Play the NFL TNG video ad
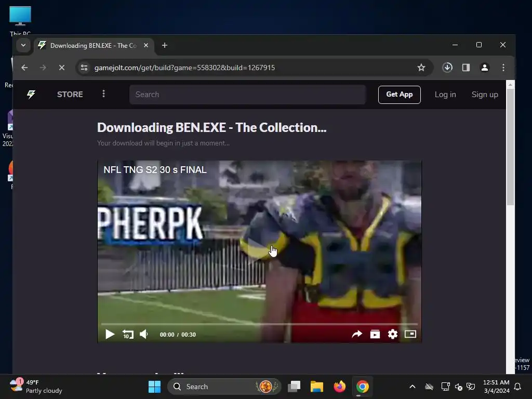Viewport: 532px width, 399px height. pos(110,334)
